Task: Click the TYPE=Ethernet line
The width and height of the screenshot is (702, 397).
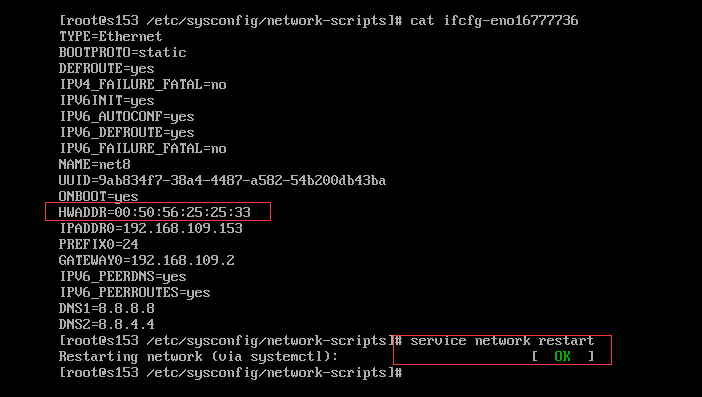Action: coord(110,36)
